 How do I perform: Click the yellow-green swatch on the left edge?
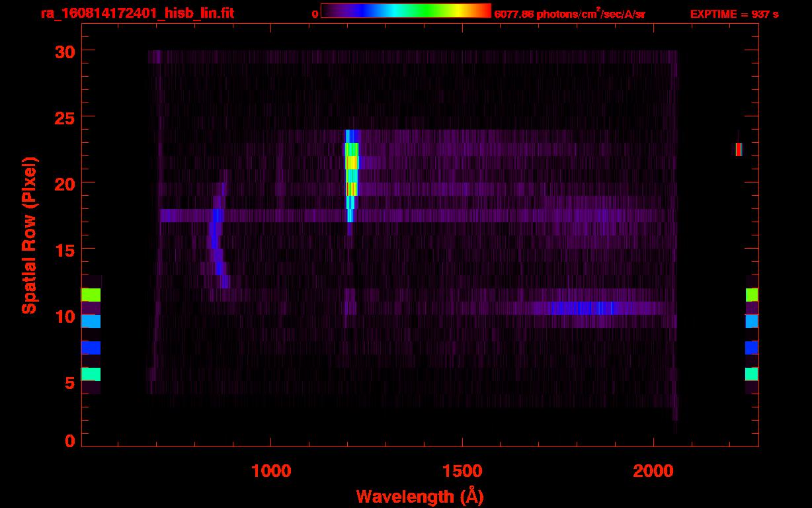[x=91, y=295]
